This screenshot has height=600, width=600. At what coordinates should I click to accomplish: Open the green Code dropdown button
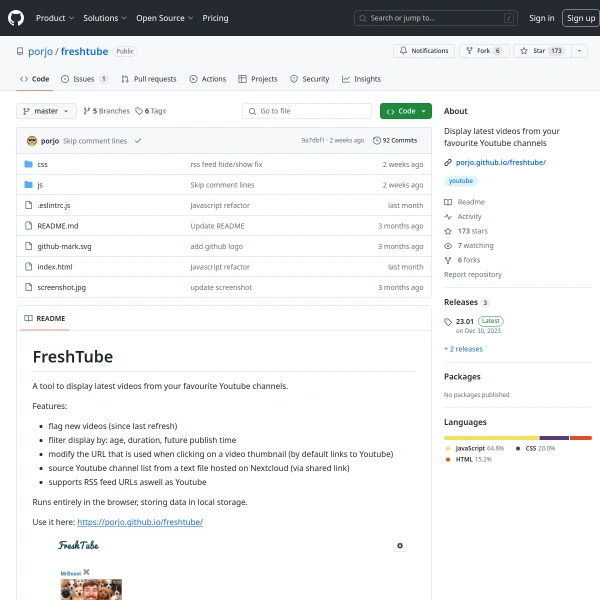coord(406,111)
